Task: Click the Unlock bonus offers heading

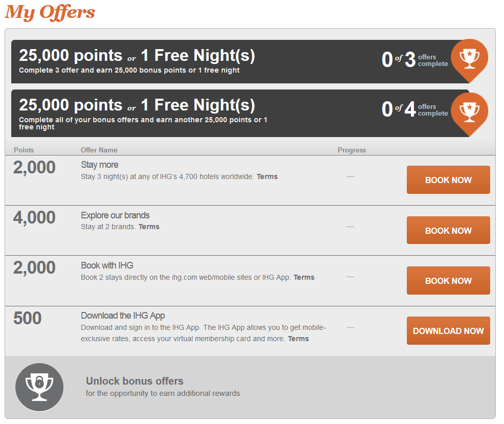Action: pyautogui.click(x=135, y=381)
